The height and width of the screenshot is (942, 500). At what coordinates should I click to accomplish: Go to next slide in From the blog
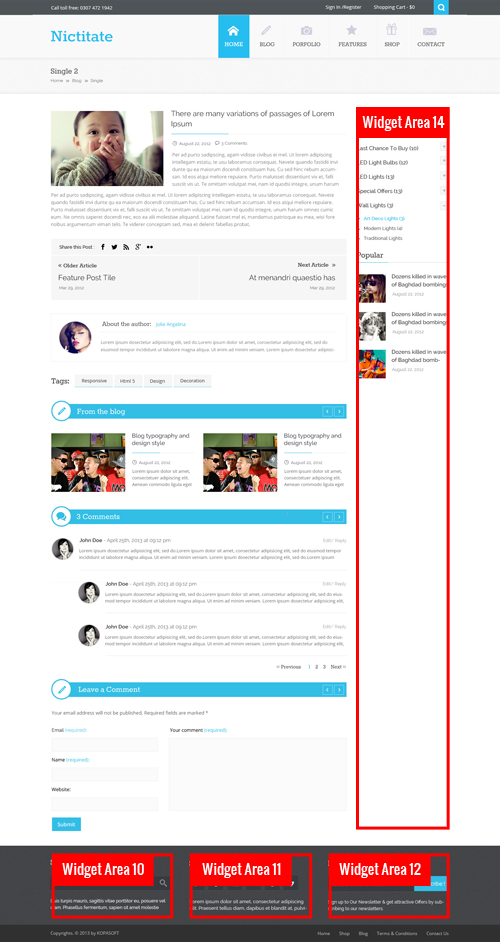pyautogui.click(x=340, y=412)
